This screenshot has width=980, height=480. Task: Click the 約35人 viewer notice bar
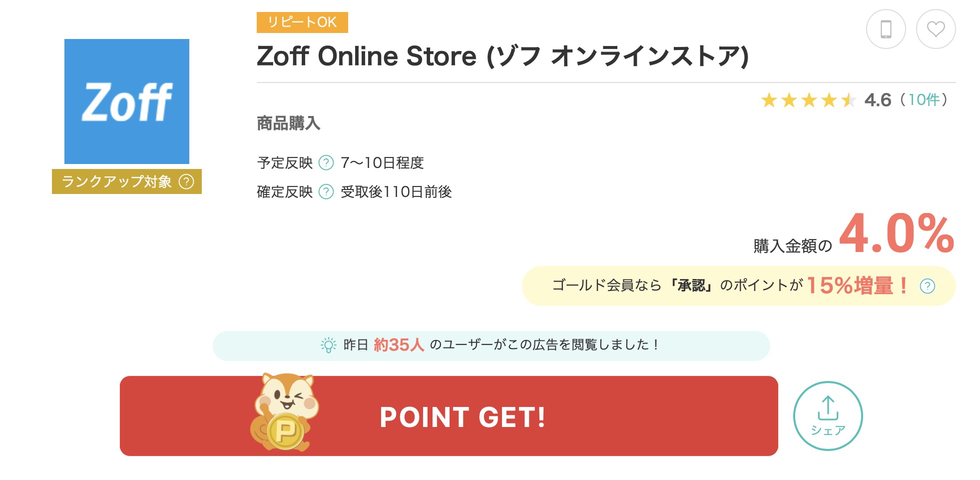coord(491,345)
